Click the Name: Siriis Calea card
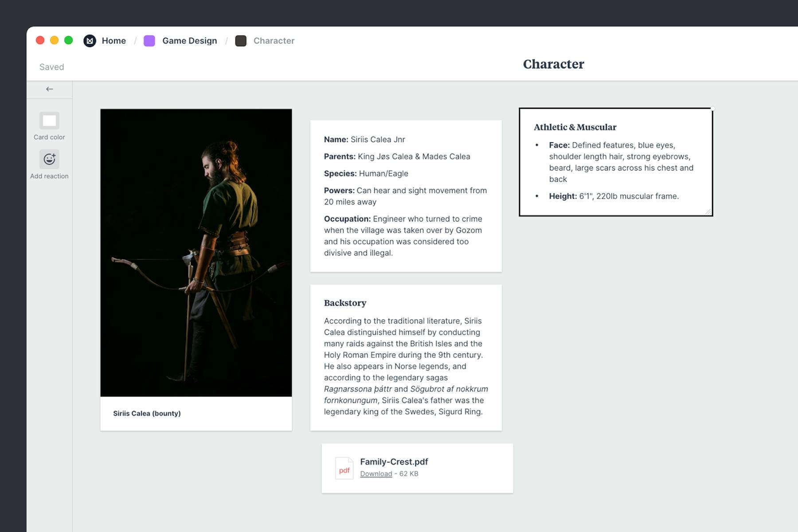 [405, 195]
